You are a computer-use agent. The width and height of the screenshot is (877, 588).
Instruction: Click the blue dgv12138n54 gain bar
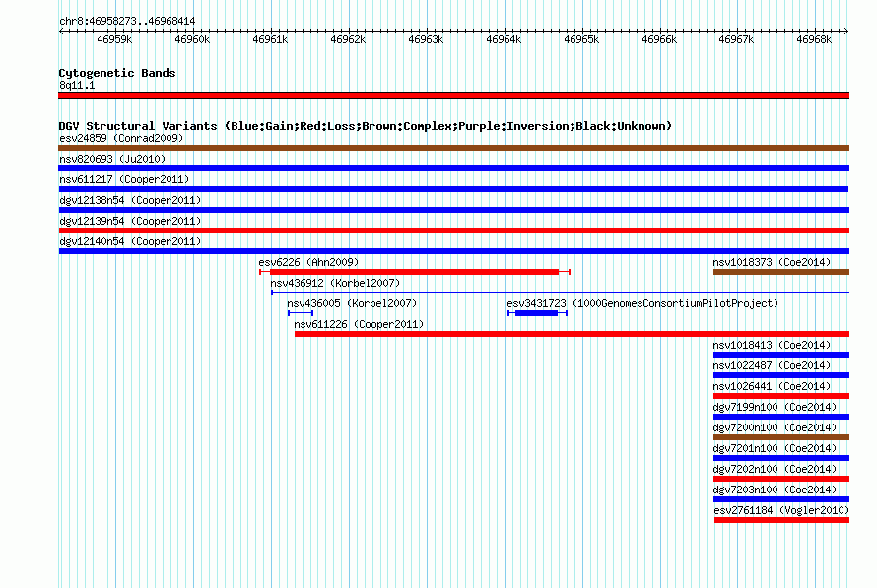(x=453, y=210)
